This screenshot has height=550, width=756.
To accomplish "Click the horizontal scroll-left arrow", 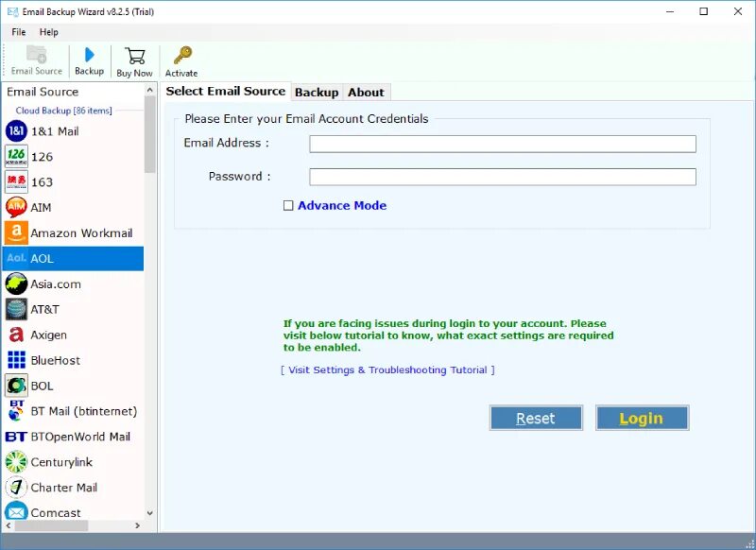I will tap(9, 525).
